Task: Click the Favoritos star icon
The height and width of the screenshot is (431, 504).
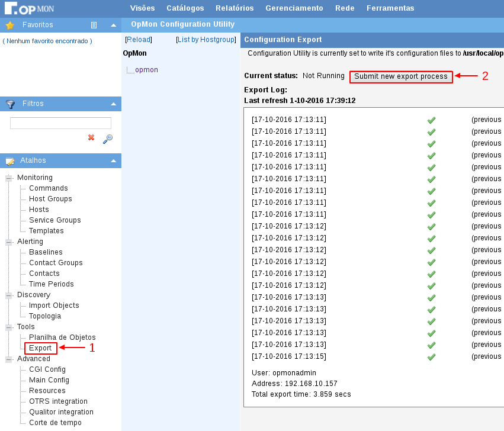Action: click(x=9, y=25)
